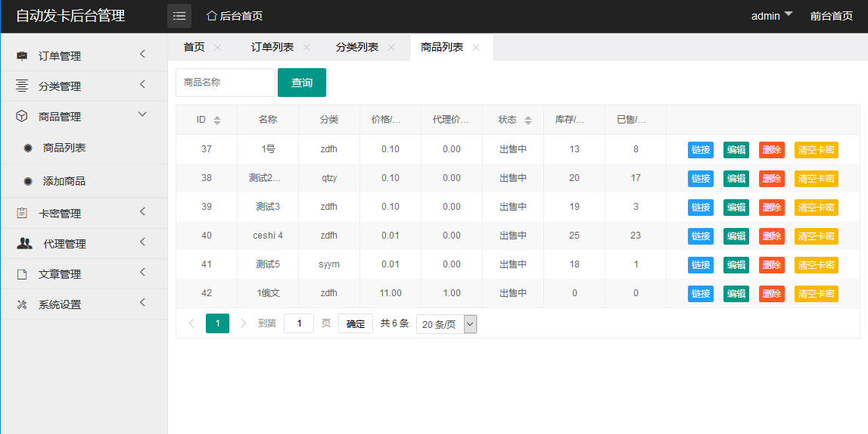Screen dimensions: 868x434
Task: Click the 共 6 条 total count
Action: [395, 323]
